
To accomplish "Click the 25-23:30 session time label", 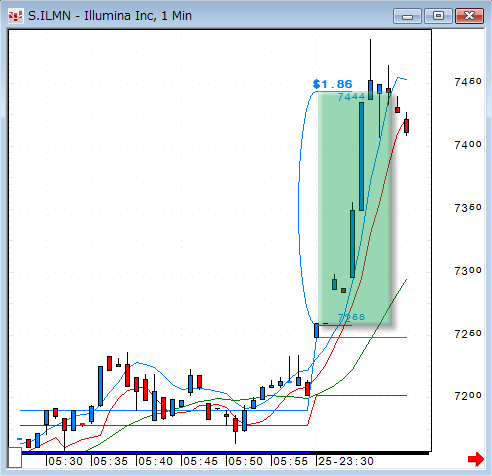I will click(346, 461).
